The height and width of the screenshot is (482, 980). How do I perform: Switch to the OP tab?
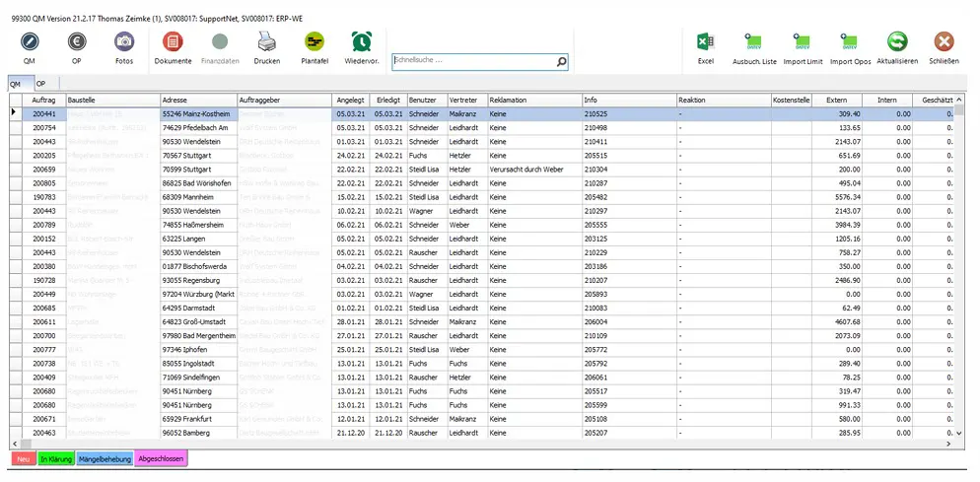click(41, 85)
